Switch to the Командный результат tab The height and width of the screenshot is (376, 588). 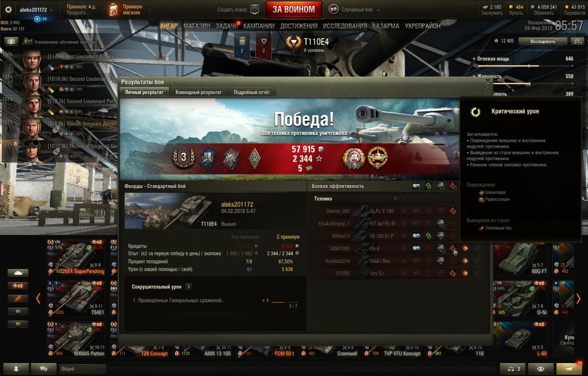tap(198, 92)
